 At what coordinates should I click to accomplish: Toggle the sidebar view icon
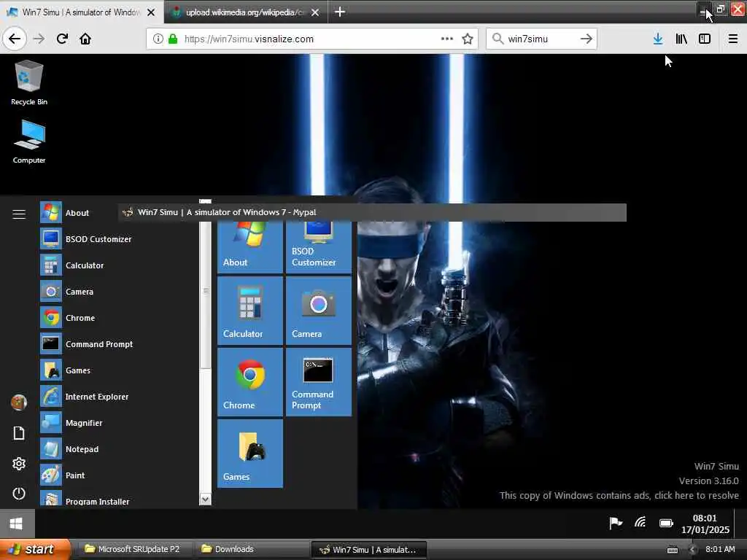pyautogui.click(x=705, y=39)
